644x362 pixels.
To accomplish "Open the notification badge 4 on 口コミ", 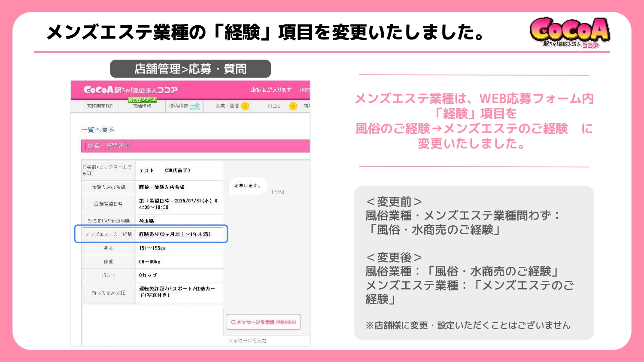I will pos(294,106).
